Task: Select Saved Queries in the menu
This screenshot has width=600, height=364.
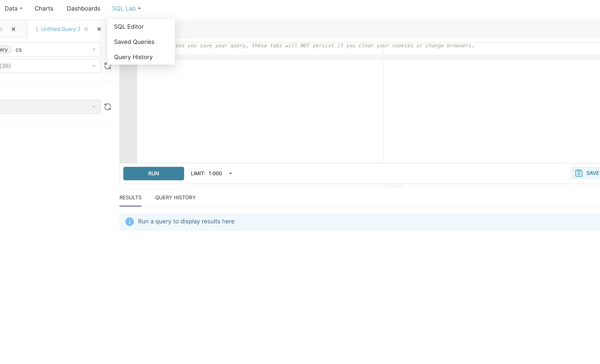Action: pos(134,42)
